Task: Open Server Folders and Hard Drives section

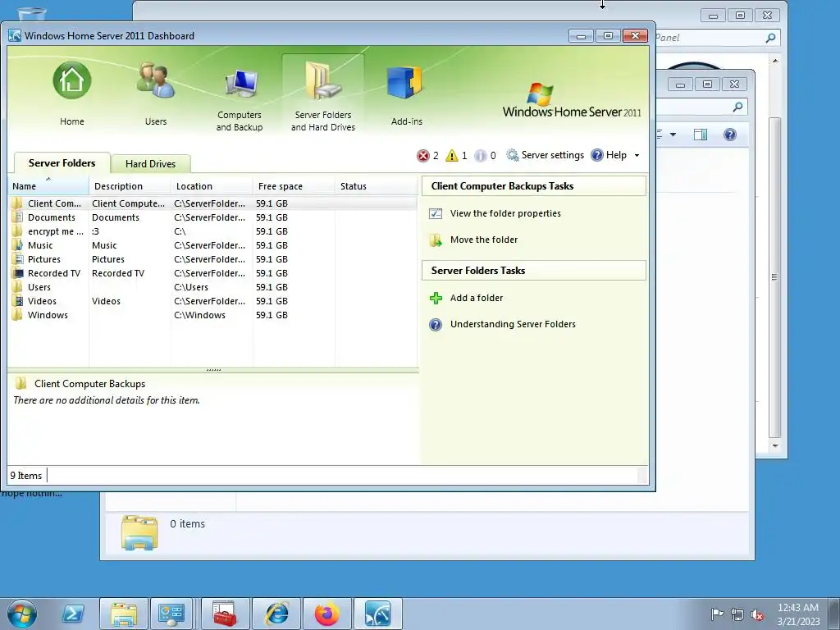Action: pyautogui.click(x=323, y=94)
